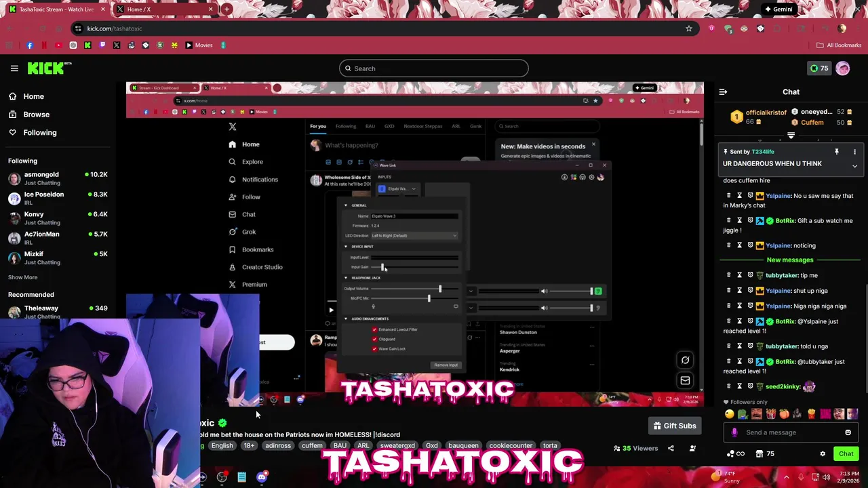Select the cookiecounter stream tag
This screenshot has height=488, width=868.
pyautogui.click(x=511, y=445)
